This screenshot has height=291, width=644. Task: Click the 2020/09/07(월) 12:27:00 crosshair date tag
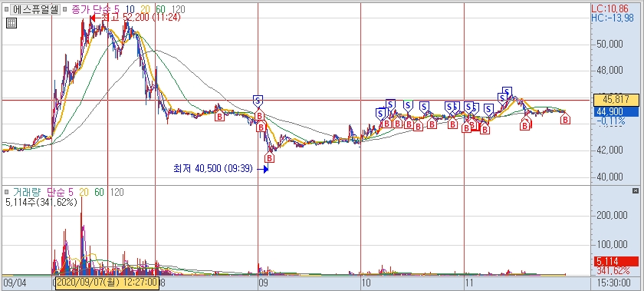tap(107, 283)
